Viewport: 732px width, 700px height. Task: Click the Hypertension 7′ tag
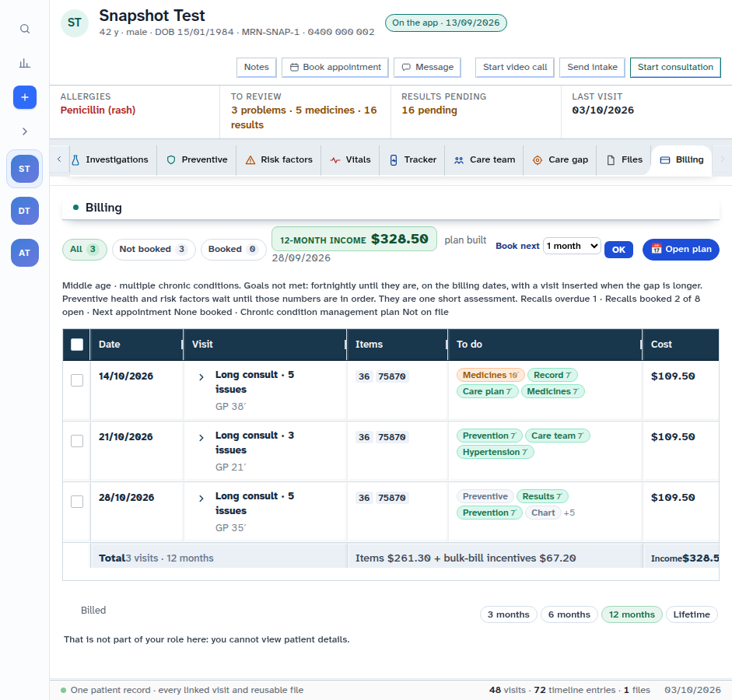tap(495, 452)
